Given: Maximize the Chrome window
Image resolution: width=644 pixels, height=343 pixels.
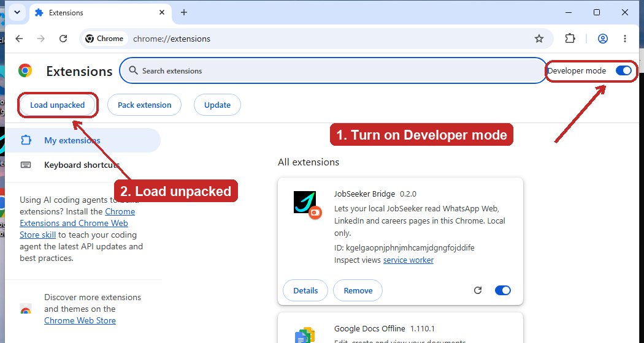Looking at the screenshot, I should (x=597, y=12).
